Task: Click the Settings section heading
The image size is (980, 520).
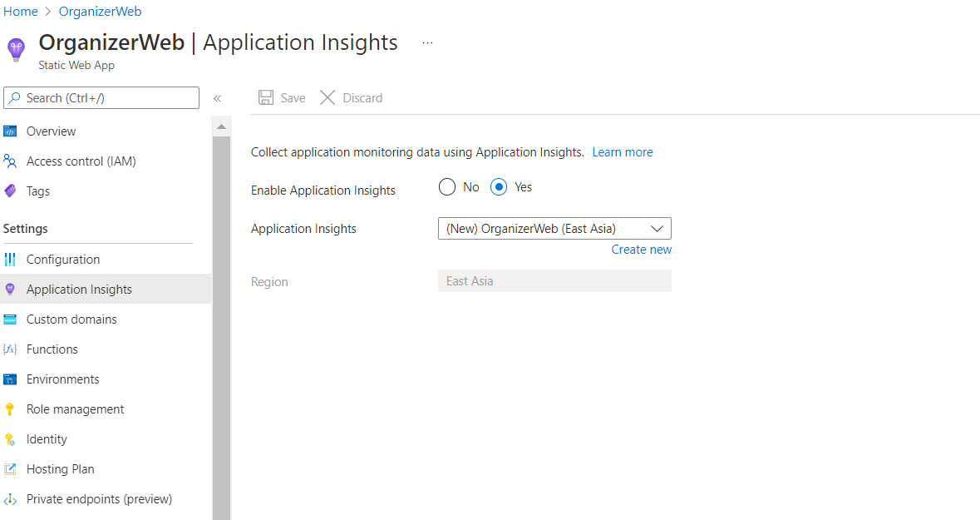Action: click(26, 229)
